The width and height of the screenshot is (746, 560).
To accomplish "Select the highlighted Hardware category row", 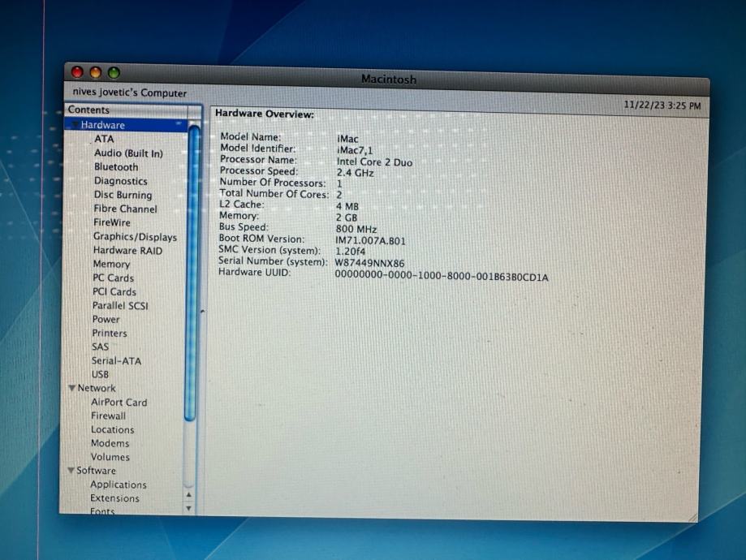I will 127,125.
